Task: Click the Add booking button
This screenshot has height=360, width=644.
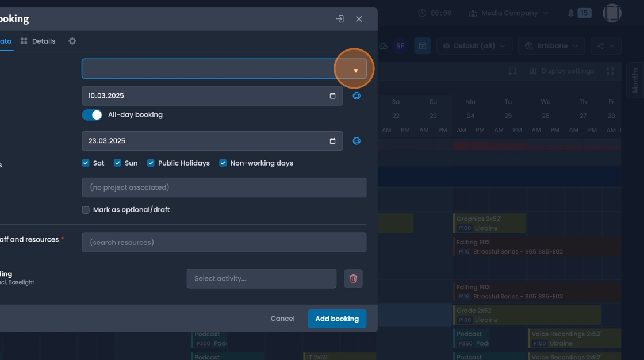Action: click(x=337, y=318)
